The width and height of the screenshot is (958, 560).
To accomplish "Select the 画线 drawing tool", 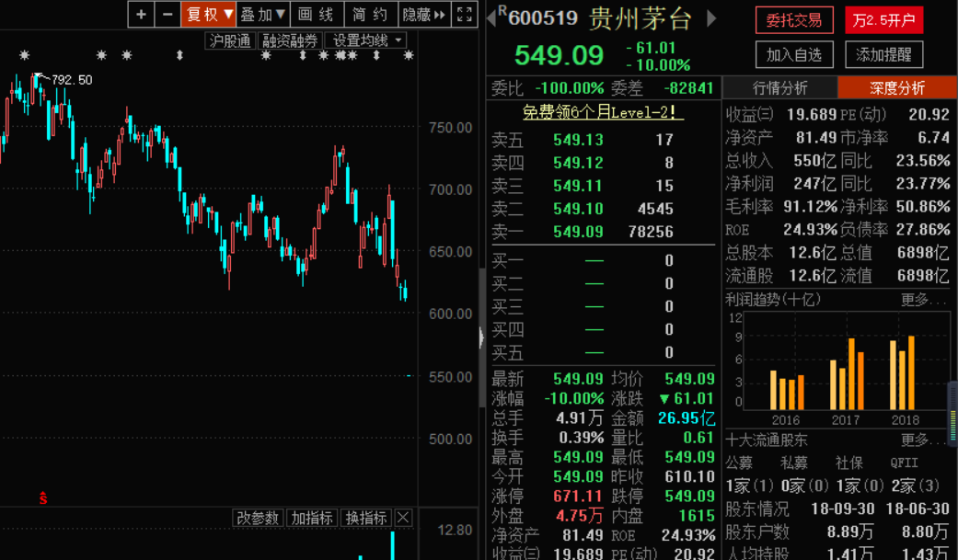I will (317, 14).
